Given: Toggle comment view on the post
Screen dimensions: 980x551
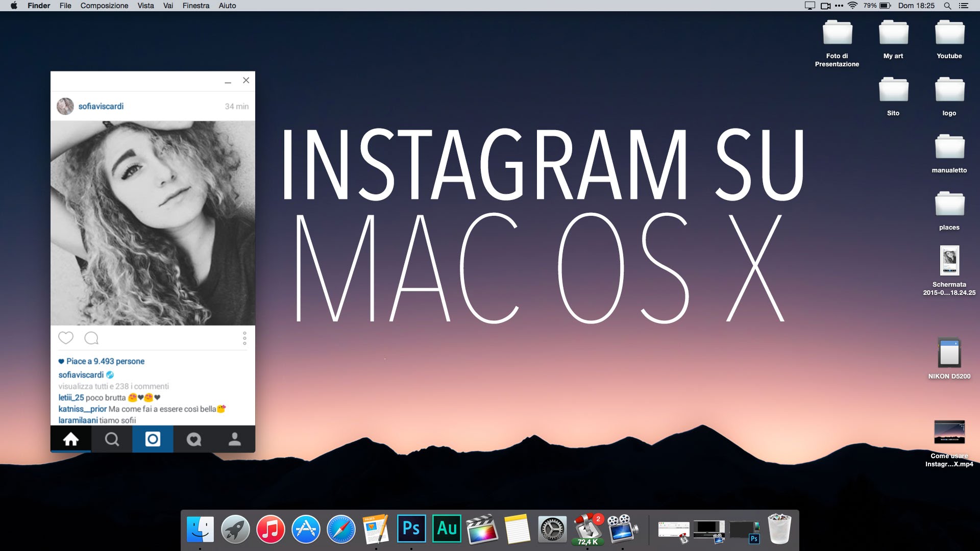Looking at the screenshot, I should click(91, 337).
